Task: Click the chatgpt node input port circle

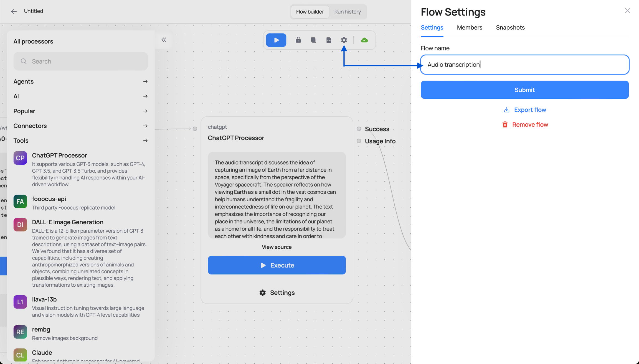Action: pos(195,129)
